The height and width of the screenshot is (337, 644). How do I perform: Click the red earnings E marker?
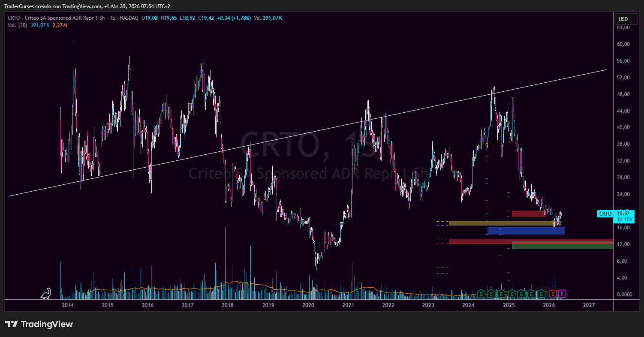553,294
